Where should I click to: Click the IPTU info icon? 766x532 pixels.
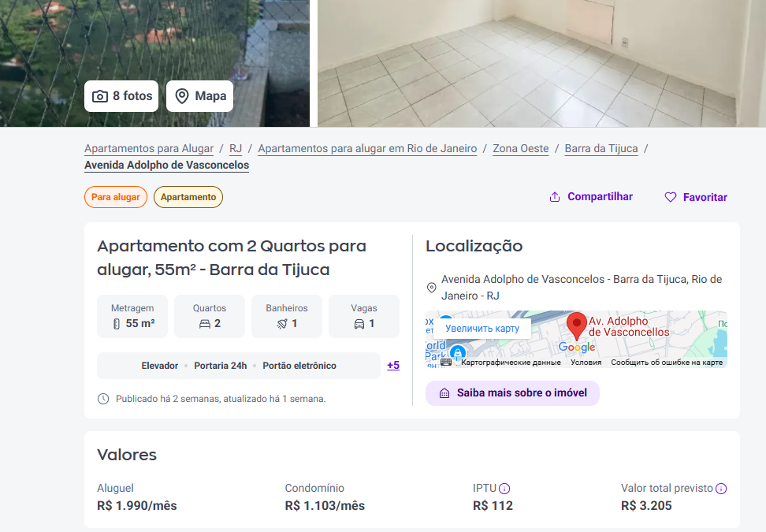(x=504, y=489)
